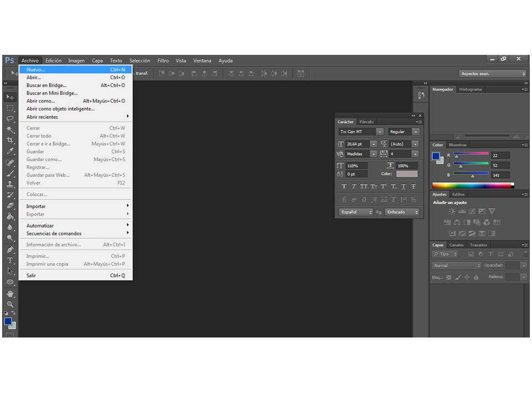Choose Salir from the Archivo menu
This screenshot has width=532, height=399.
[x=76, y=275]
